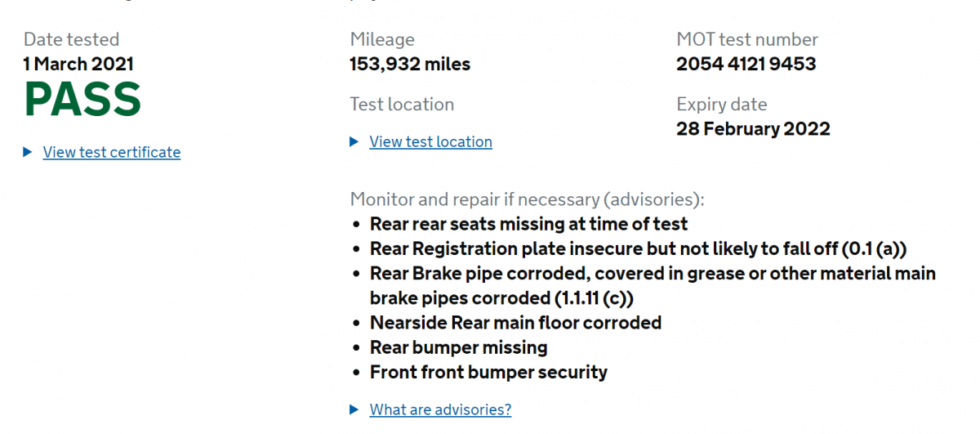980x434 pixels.
Task: Open the View test location link
Action: click(430, 141)
